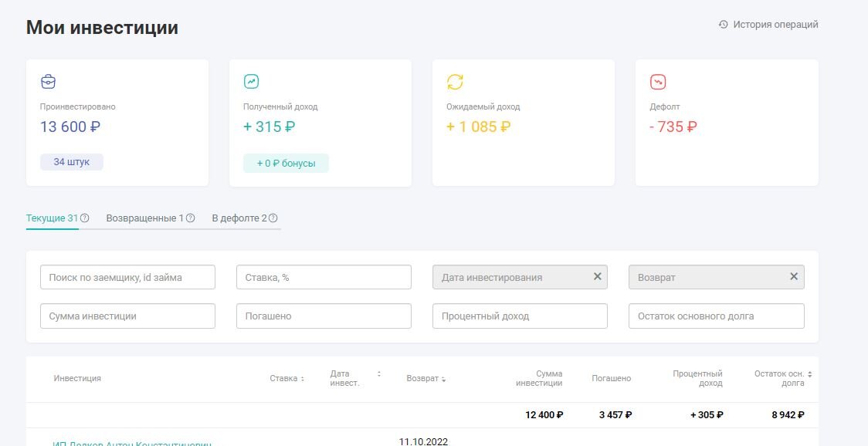Screen dimensions: 868x446
Task: Open the История операций link
Action: (x=775, y=25)
